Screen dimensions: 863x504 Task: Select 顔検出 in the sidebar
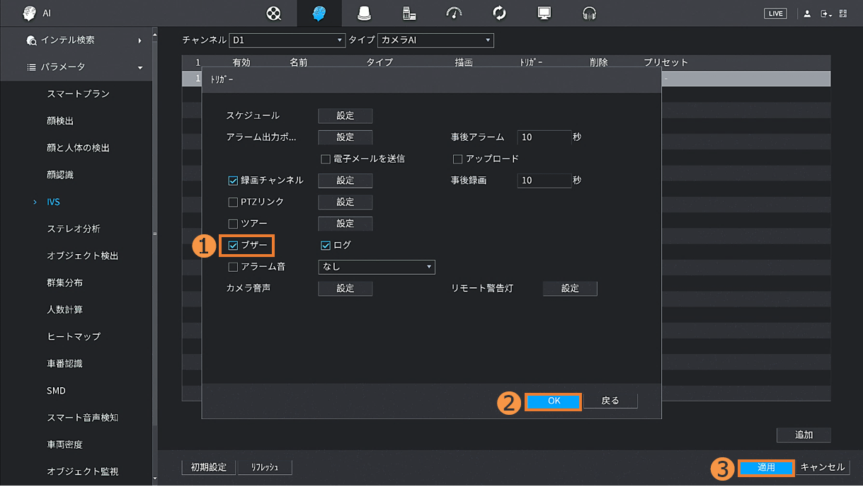[60, 121]
